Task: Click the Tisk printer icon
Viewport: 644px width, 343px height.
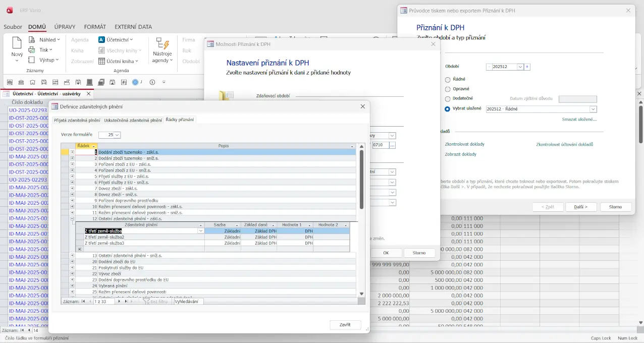Action: pyautogui.click(x=32, y=50)
